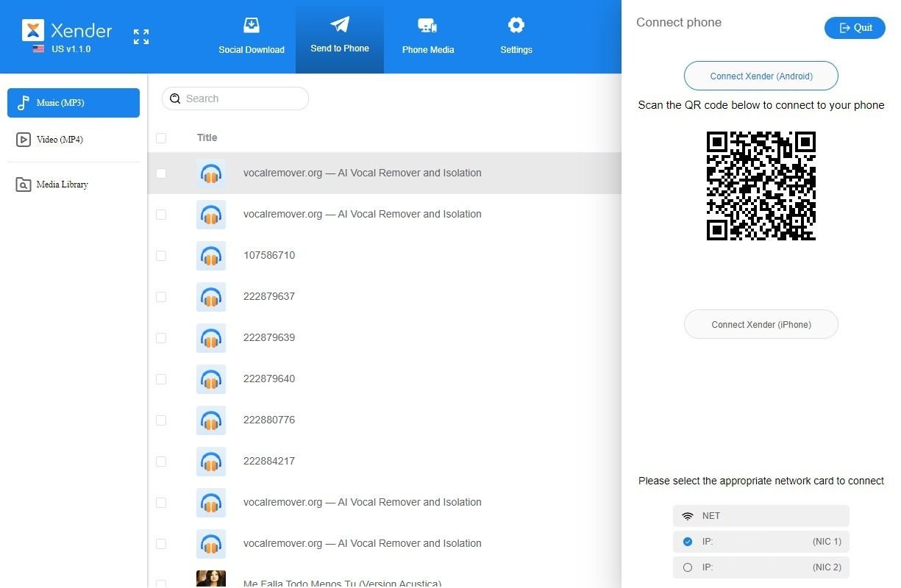Viewport: 901px width, 588px height.
Task: Check the box for track 222879637
Action: tap(161, 297)
